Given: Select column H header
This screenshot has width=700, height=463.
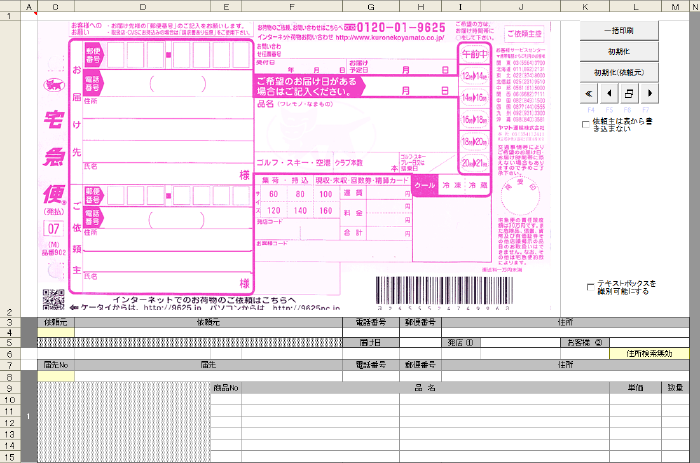Looking at the screenshot, I should tap(420, 6).
